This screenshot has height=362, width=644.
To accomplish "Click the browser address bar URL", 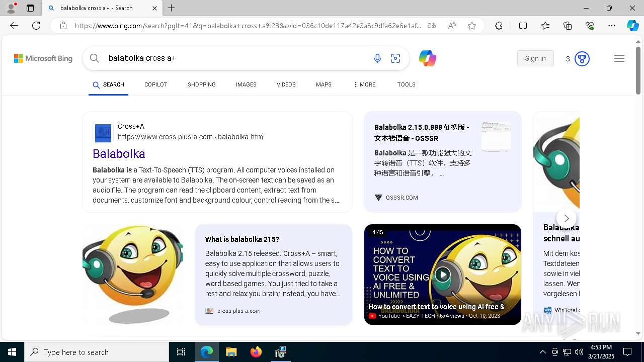I will click(x=248, y=26).
